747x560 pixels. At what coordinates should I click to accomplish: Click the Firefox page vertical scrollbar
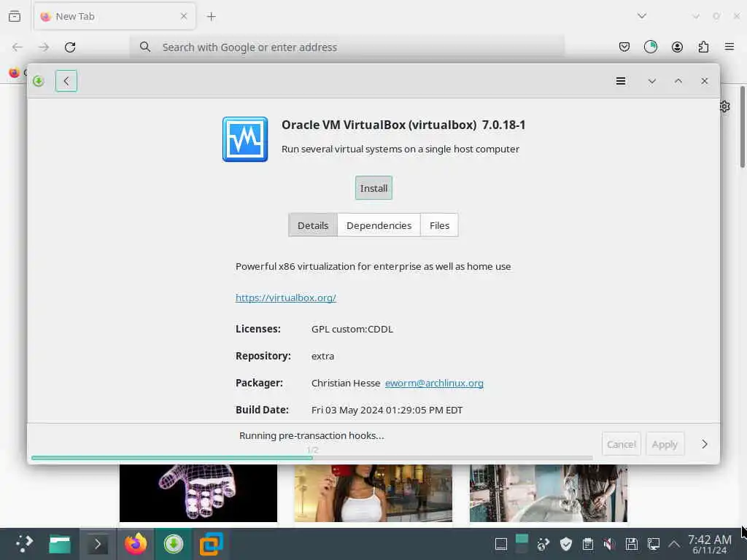742,127
